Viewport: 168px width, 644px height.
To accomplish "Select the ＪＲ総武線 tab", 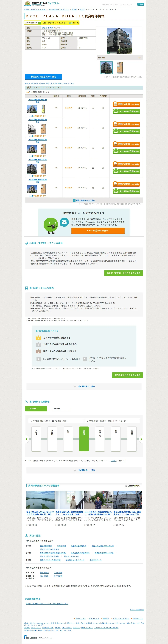I will pyautogui.click(x=60, y=409).
